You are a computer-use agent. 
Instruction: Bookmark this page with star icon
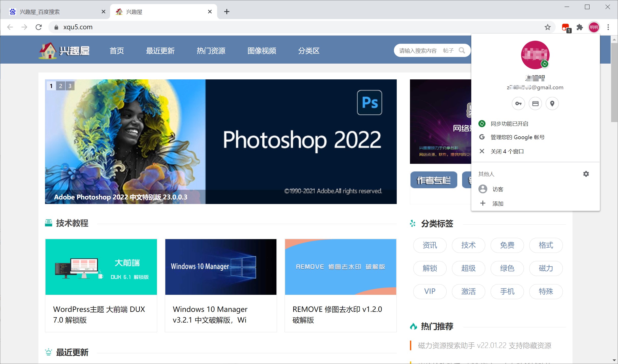(x=548, y=27)
